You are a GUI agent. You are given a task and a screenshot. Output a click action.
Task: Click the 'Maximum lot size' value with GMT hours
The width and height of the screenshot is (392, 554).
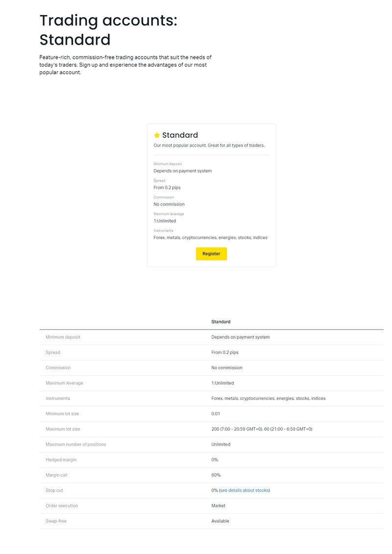pyautogui.click(x=262, y=429)
